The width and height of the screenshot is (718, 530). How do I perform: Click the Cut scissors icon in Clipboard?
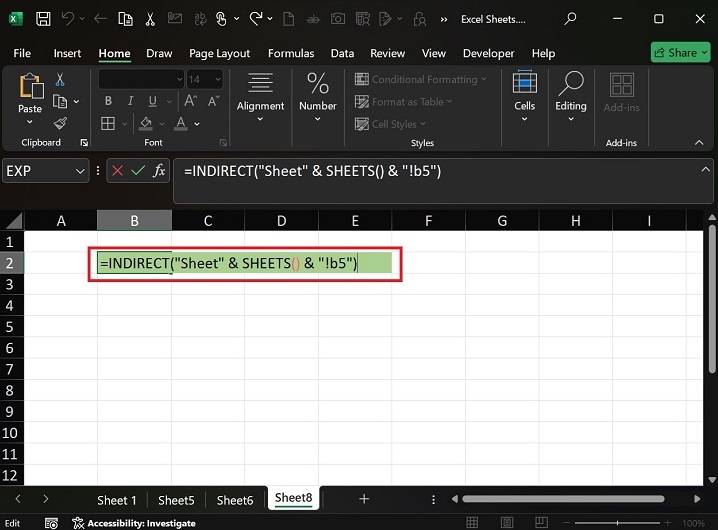pos(60,80)
